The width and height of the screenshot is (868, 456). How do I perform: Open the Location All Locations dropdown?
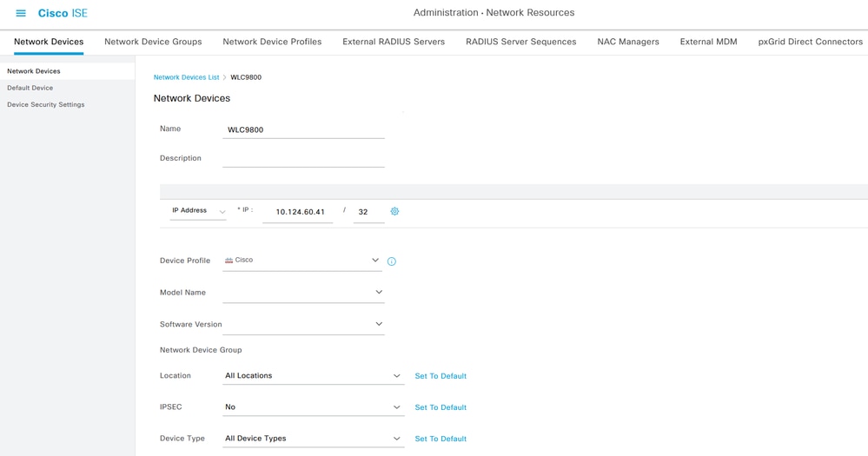click(x=314, y=376)
